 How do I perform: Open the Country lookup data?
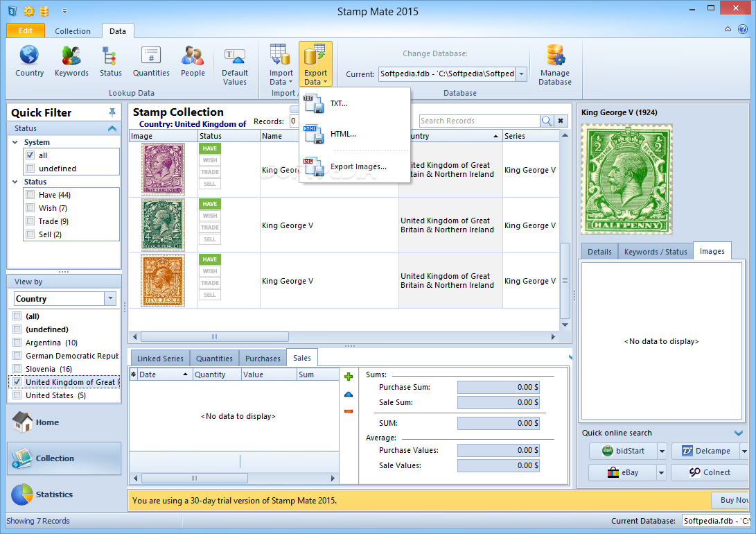tap(29, 61)
